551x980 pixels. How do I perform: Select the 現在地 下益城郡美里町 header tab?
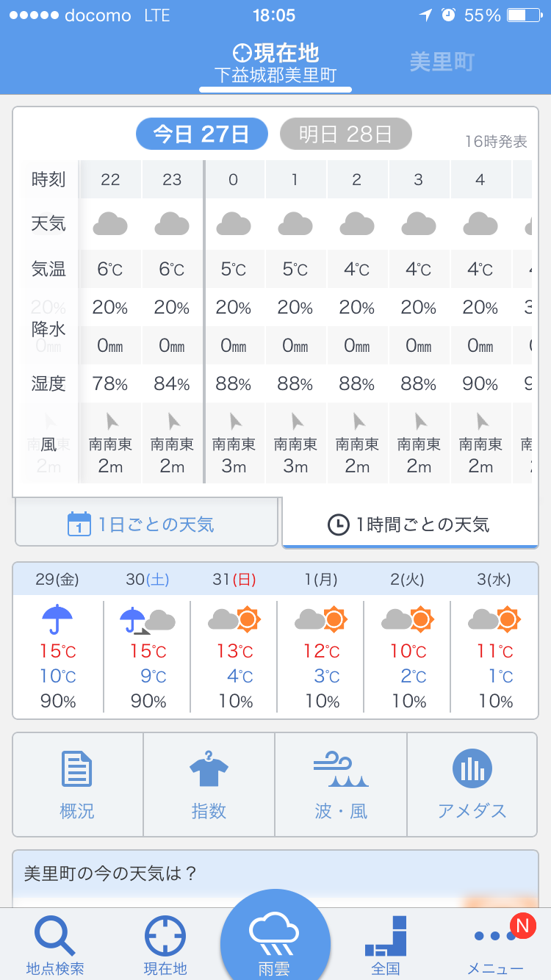pos(275,63)
